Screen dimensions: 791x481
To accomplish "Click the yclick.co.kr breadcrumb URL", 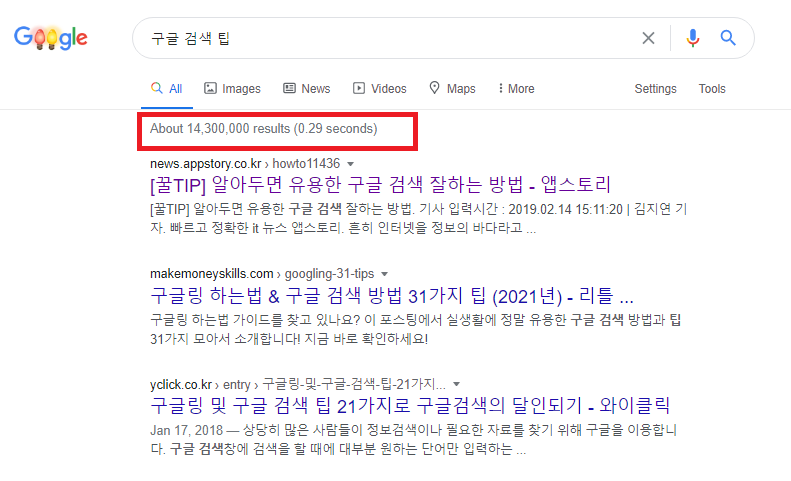I will (298, 384).
